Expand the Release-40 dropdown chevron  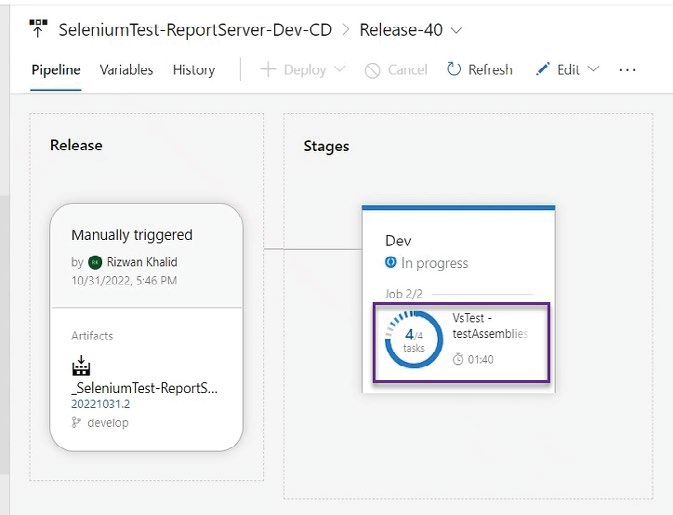click(x=457, y=30)
